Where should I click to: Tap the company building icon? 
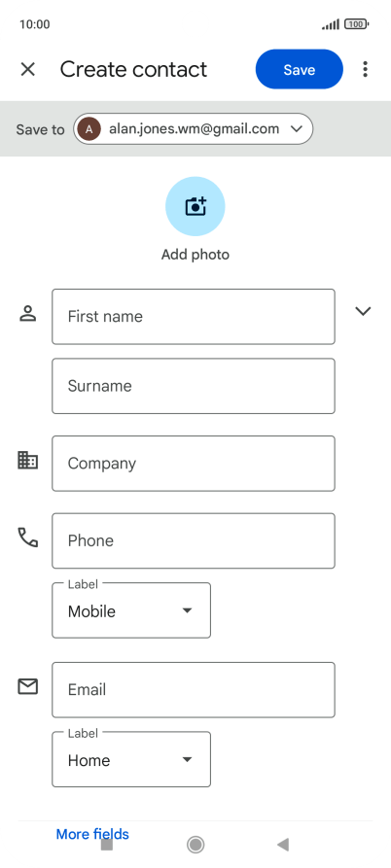(27, 460)
